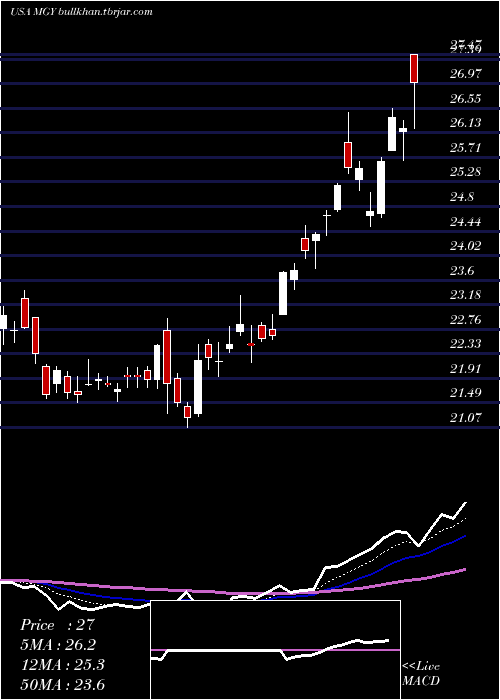This screenshot has width=500, height=700.
Task: Click the 23.18 price axis label
Action: (466, 295)
